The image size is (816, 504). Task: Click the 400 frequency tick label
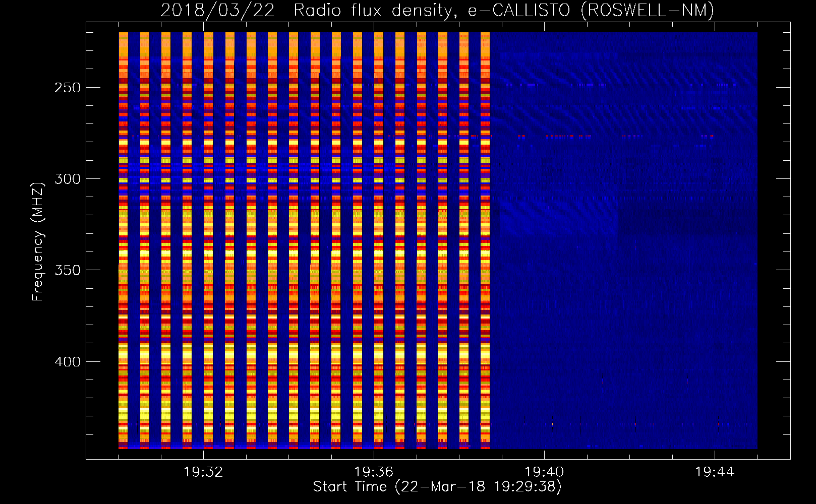tap(68, 362)
